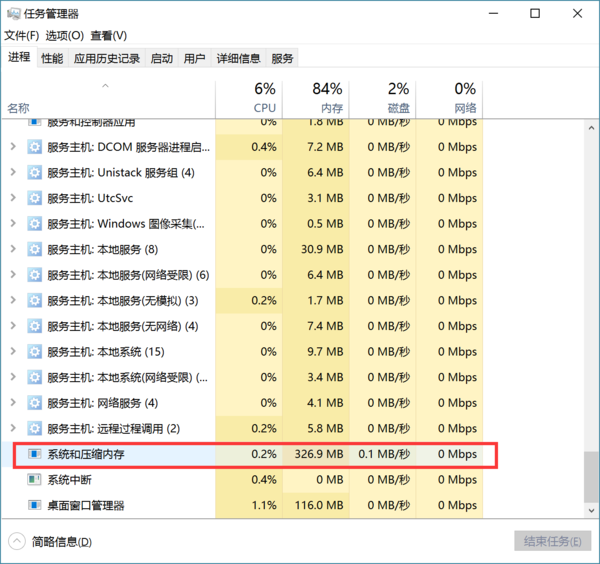The width and height of the screenshot is (600, 564).
Task: Expand the 服务主机: UtcSvc row
Action: [x=13, y=198]
